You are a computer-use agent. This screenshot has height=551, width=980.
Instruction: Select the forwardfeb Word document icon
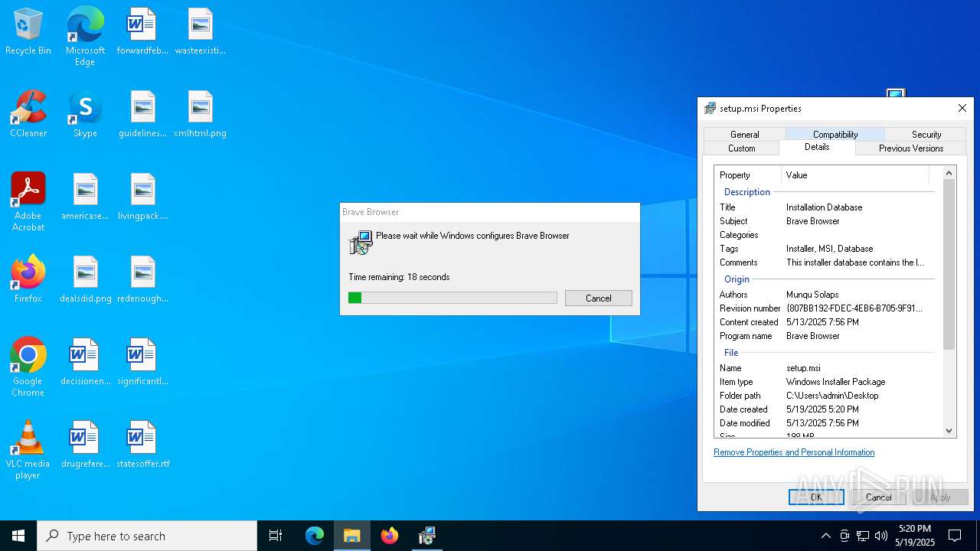(142, 32)
